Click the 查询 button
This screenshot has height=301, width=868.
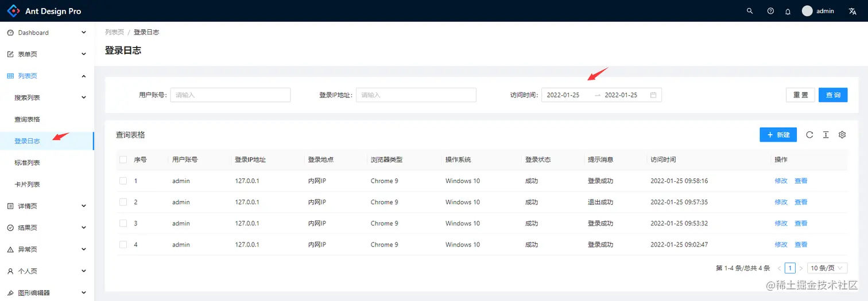tap(833, 95)
